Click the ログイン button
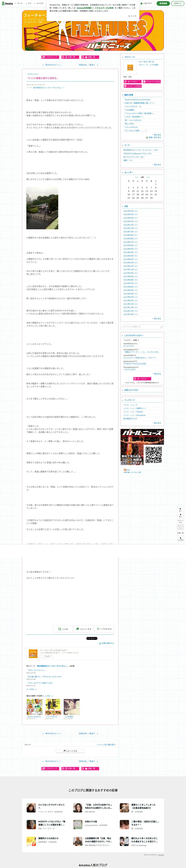This screenshot has height=868, width=186. coord(178,3)
